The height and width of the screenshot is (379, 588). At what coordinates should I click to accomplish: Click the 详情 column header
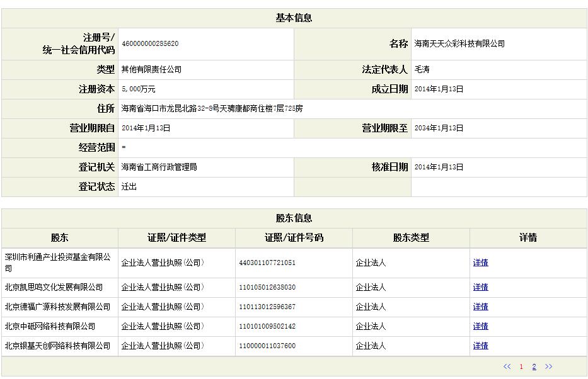528,238
